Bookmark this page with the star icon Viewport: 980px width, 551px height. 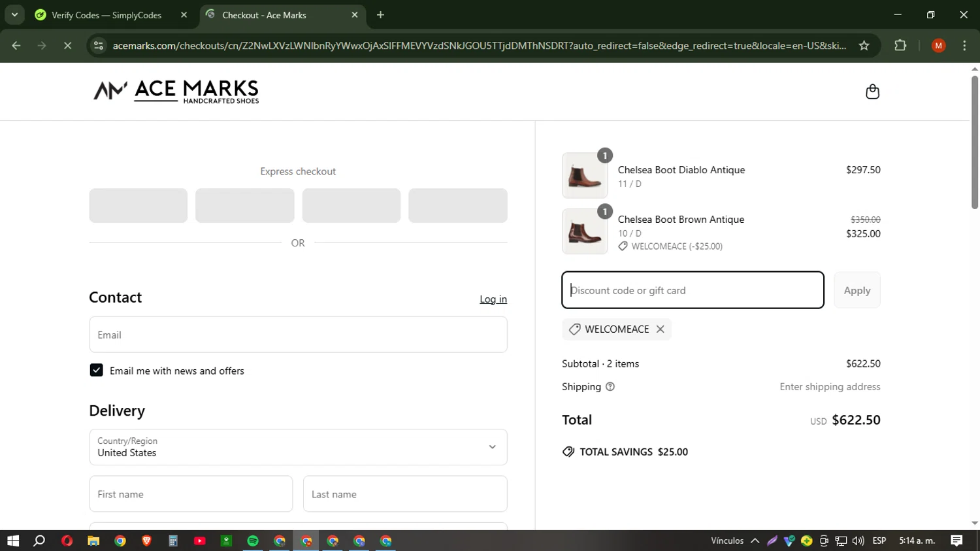click(x=864, y=46)
